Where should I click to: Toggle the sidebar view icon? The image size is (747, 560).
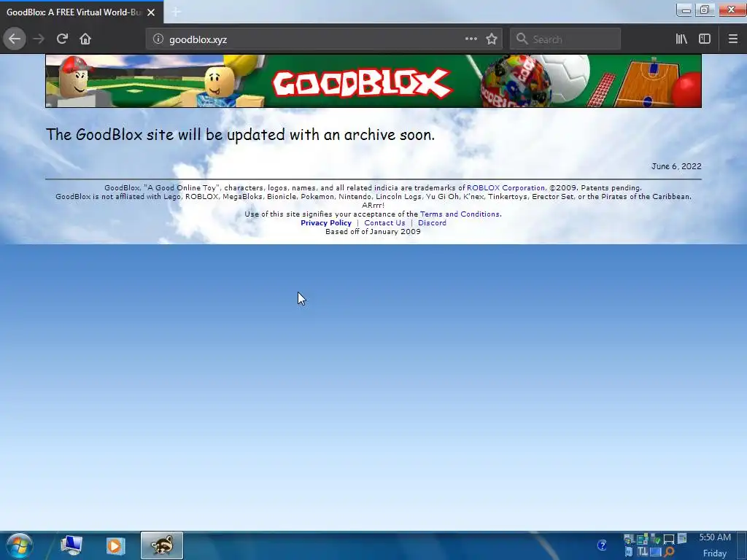(x=704, y=39)
